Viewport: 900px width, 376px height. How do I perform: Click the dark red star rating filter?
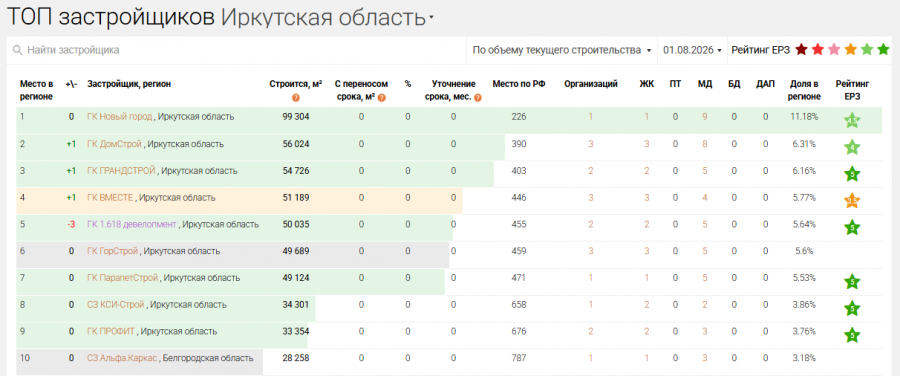pyautogui.click(x=801, y=50)
